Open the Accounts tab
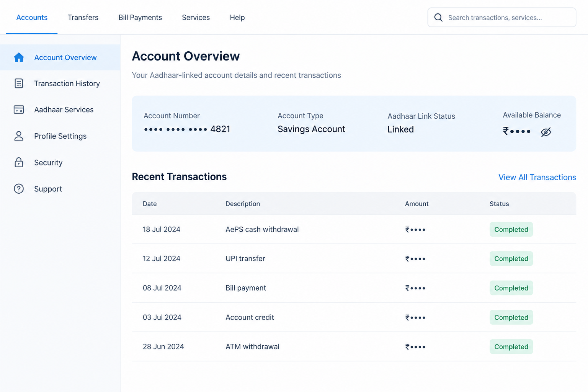 32,18
